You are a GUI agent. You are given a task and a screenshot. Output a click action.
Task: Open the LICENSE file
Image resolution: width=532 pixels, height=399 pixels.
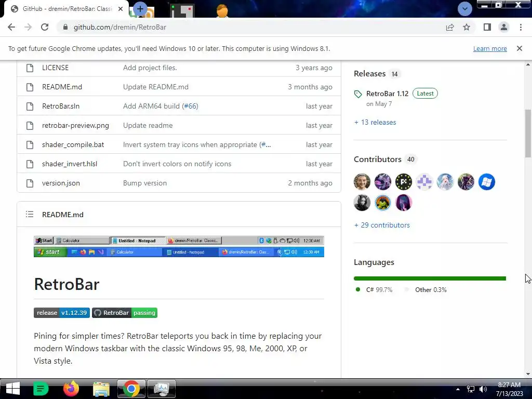coord(55,68)
